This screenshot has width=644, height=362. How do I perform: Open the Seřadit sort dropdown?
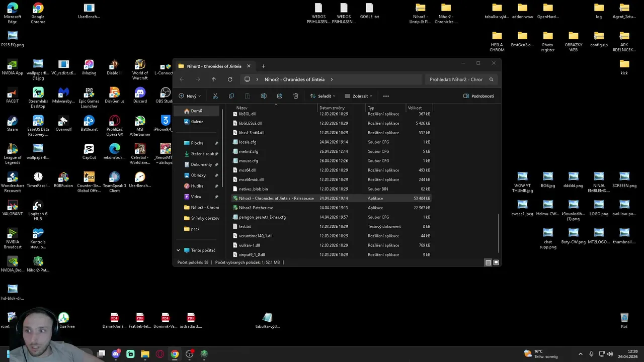[x=323, y=96]
